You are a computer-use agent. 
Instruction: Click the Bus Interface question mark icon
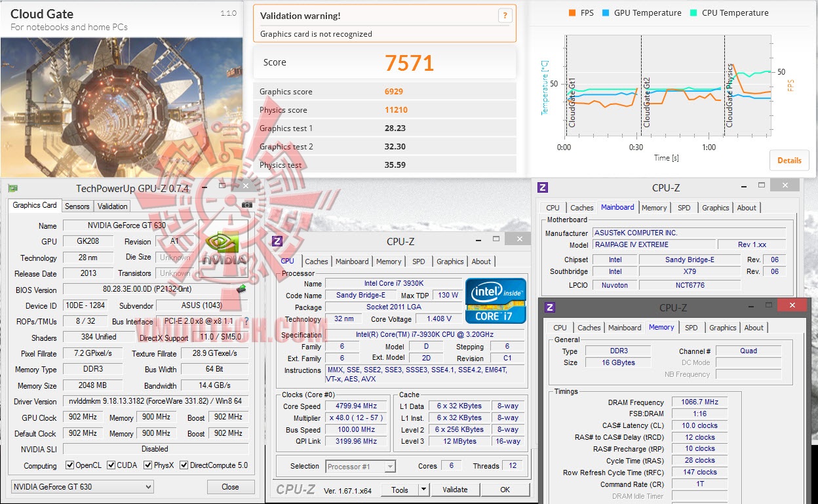246,322
